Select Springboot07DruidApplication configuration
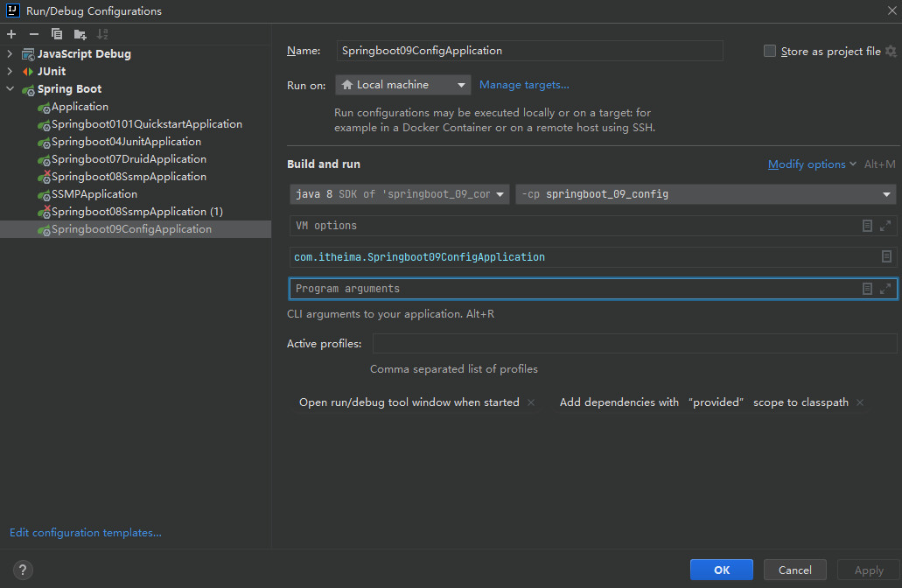Viewport: 902px width, 588px height. click(129, 159)
